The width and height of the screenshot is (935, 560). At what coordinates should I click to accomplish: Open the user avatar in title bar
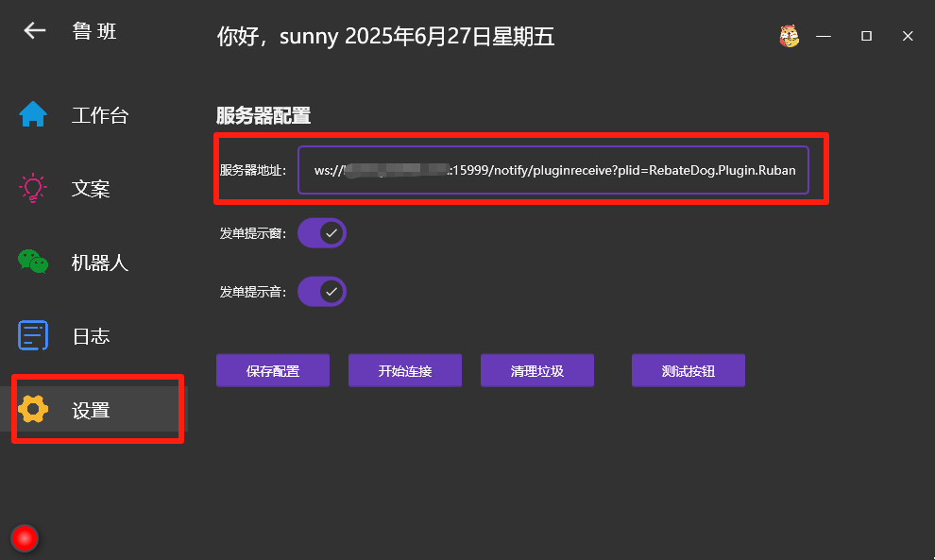(789, 36)
